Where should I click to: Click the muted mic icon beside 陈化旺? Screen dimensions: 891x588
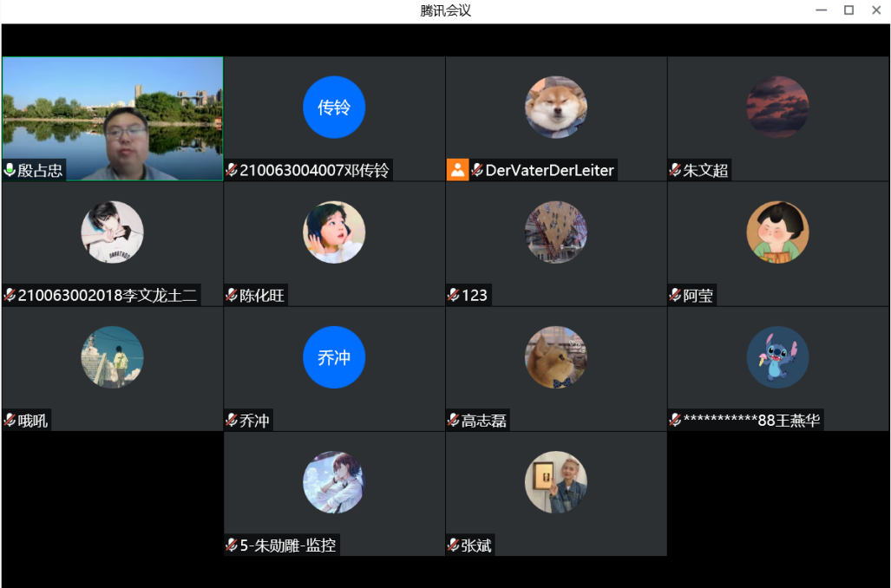232,295
